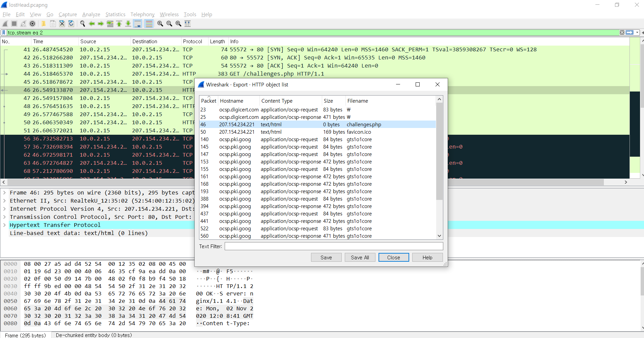Apply display filter arrow button

tap(629, 32)
